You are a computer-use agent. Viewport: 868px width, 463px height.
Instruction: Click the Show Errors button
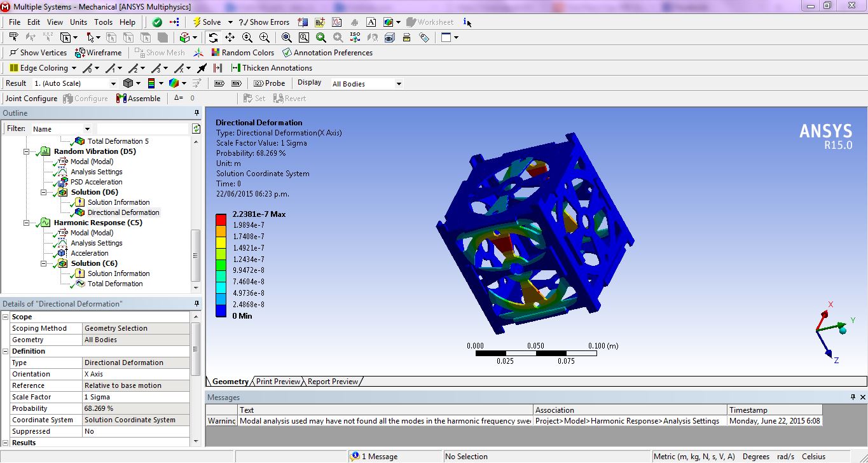pyautogui.click(x=264, y=22)
